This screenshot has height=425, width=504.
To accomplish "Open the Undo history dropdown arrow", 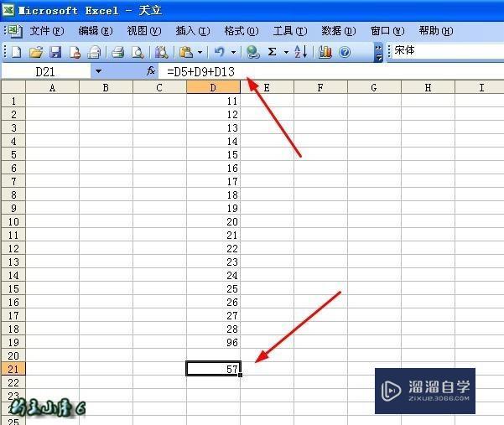I will pos(234,52).
